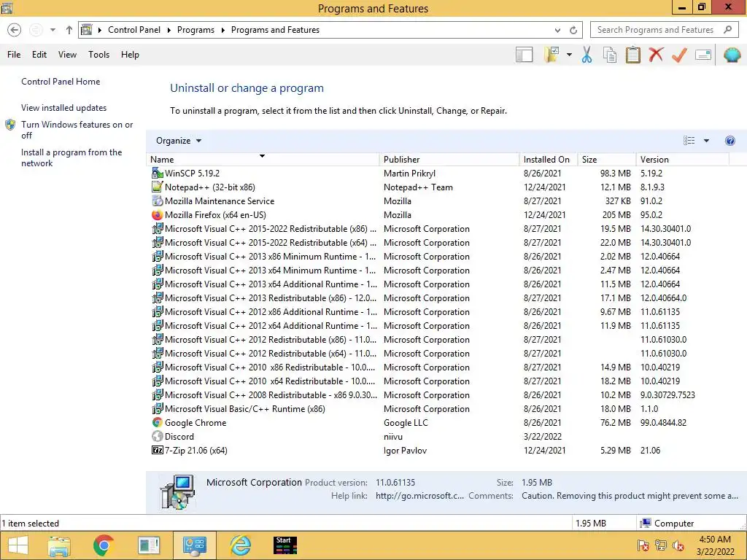Expand the arrow after Control Panel breadcrumb
The width and height of the screenshot is (747, 560).
pos(169,30)
